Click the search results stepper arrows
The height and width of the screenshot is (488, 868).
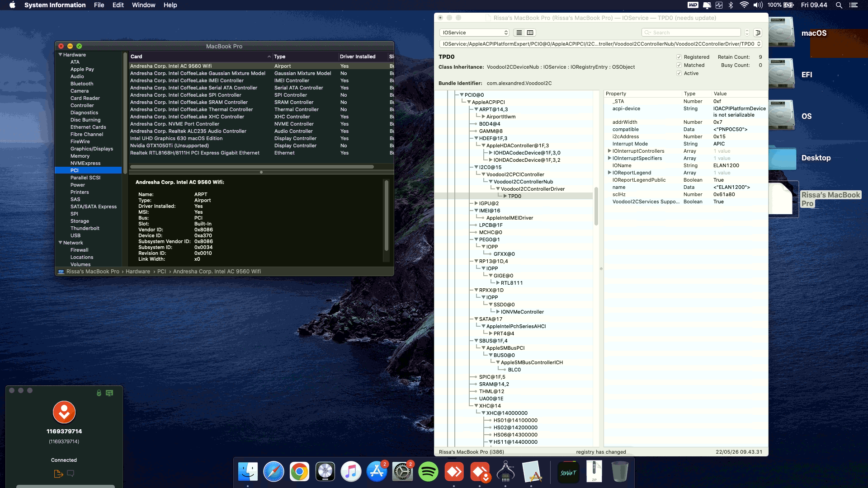tap(747, 33)
